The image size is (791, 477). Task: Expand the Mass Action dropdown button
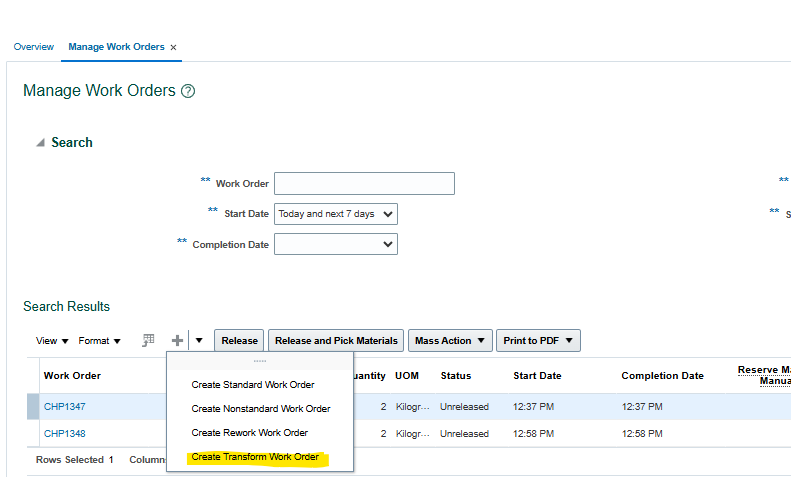(x=450, y=341)
